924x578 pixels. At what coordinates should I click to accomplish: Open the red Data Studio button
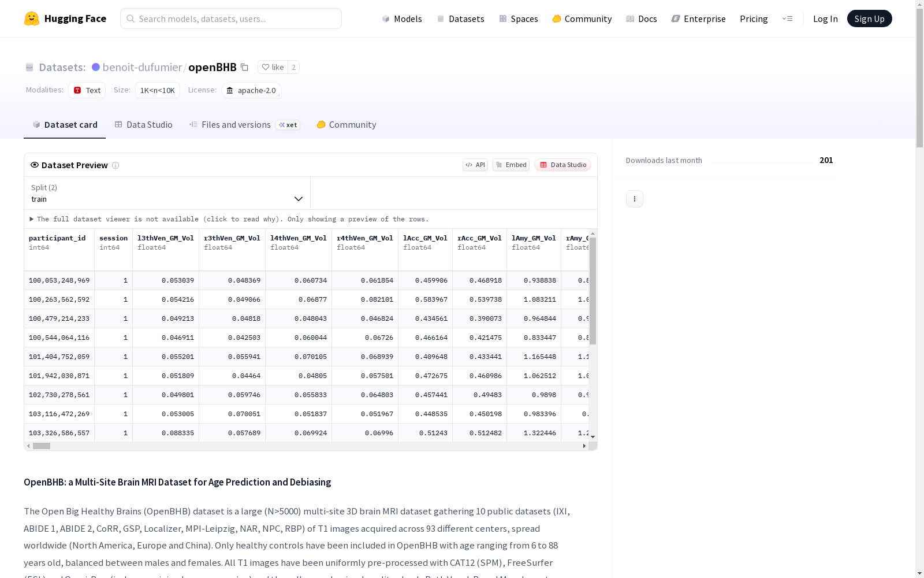[x=563, y=165]
